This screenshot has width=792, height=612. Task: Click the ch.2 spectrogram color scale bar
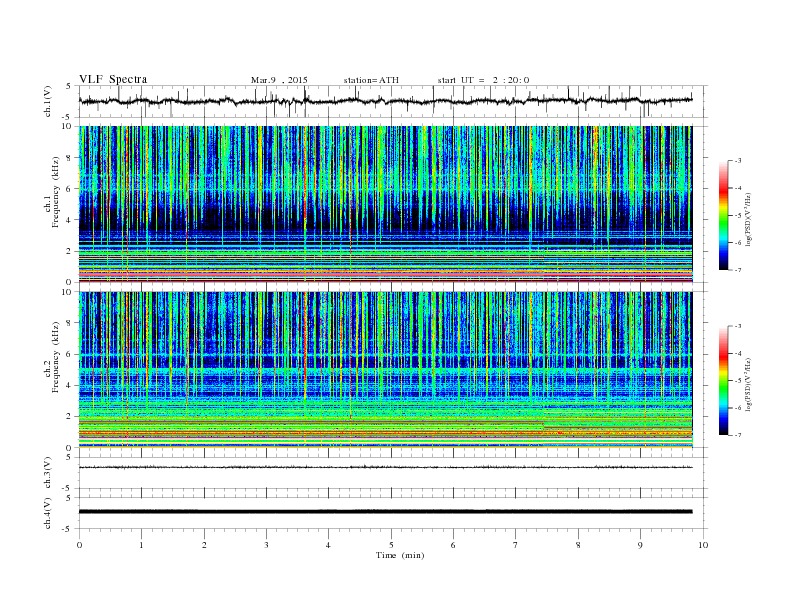(x=724, y=381)
